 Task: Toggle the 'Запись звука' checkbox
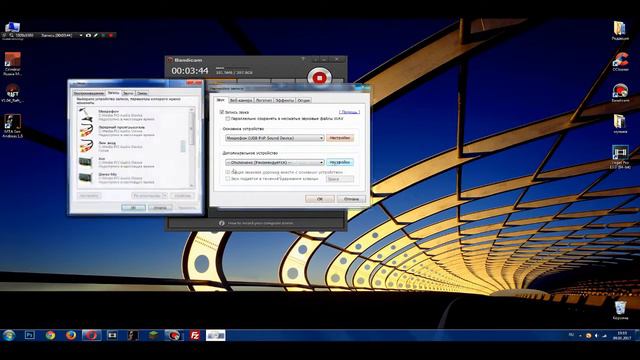pos(222,112)
